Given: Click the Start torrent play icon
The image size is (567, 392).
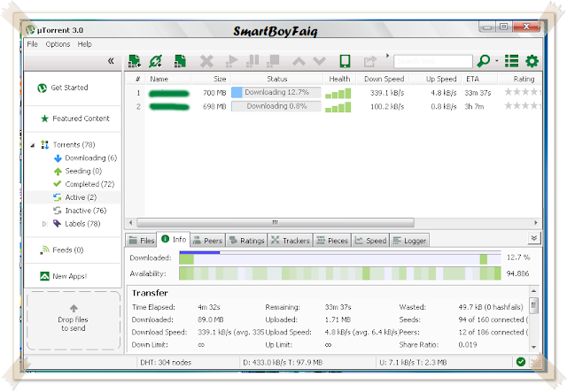Looking at the screenshot, I should (231, 61).
